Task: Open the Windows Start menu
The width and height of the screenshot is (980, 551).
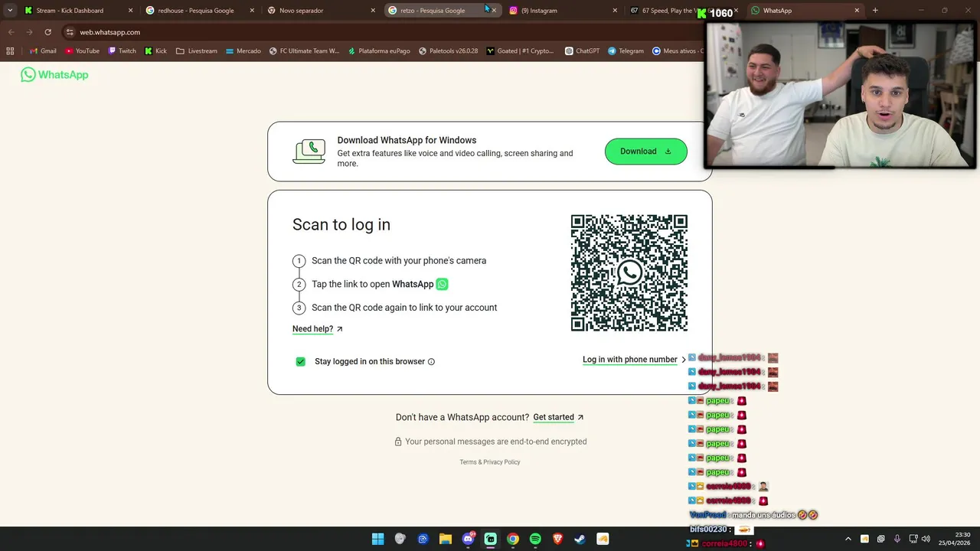Action: click(377, 540)
